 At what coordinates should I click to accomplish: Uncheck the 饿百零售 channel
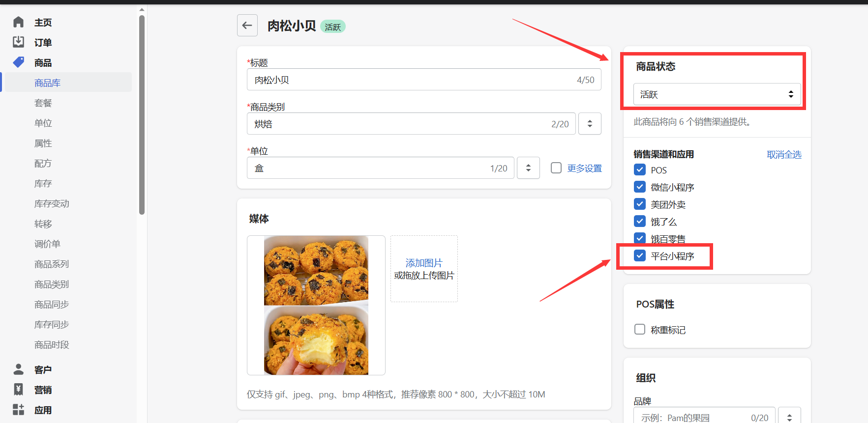640,238
